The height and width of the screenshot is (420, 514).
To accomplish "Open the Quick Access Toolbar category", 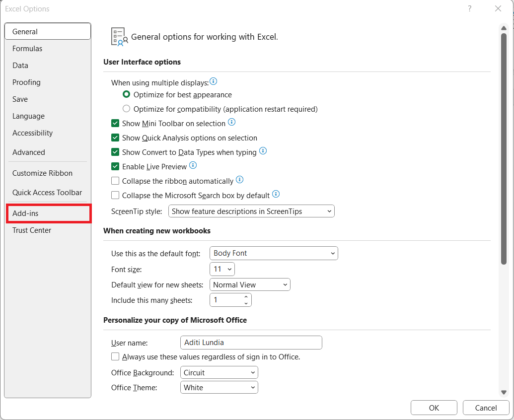I will click(x=48, y=192).
